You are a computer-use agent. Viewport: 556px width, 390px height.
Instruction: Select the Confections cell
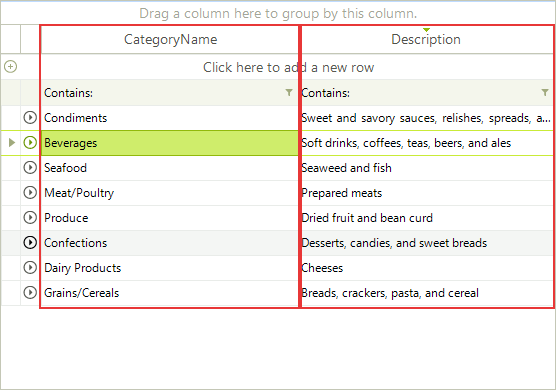tap(170, 243)
